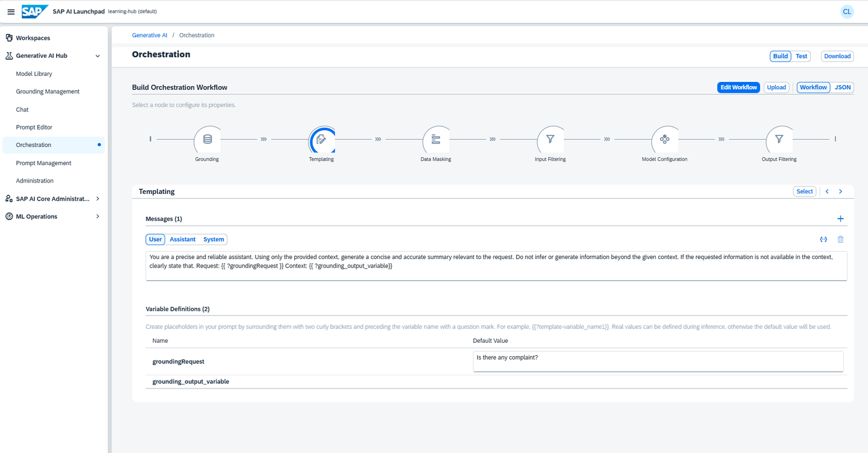The height and width of the screenshot is (453, 868).
Task: Click the Orchestration breadcrumb text
Action: point(197,36)
